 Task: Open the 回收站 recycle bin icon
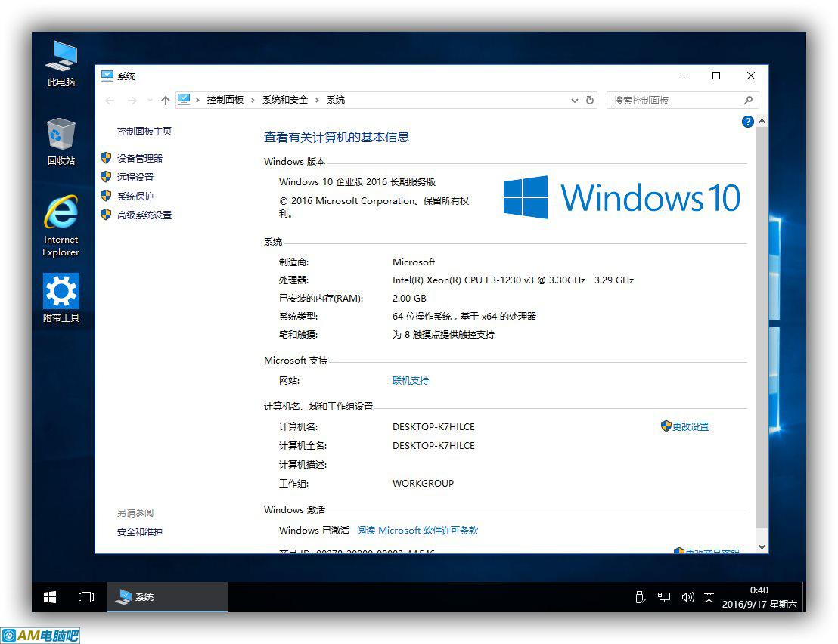[61, 141]
